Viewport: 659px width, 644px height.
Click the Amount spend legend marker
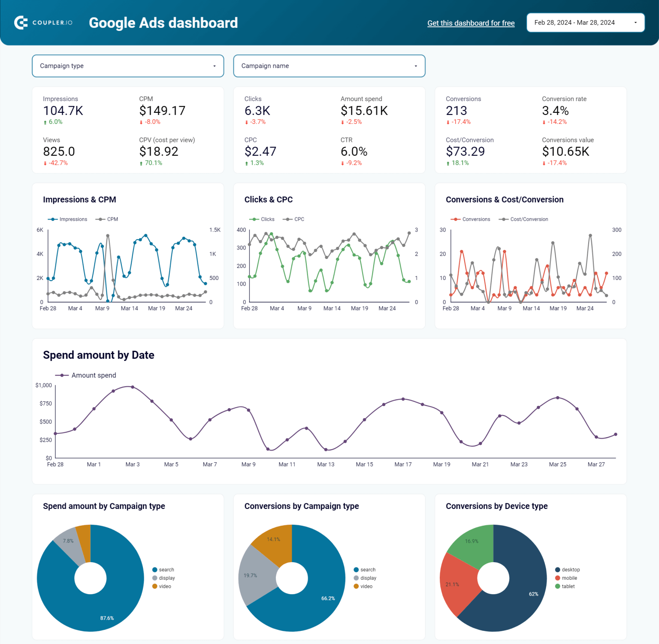(62, 375)
